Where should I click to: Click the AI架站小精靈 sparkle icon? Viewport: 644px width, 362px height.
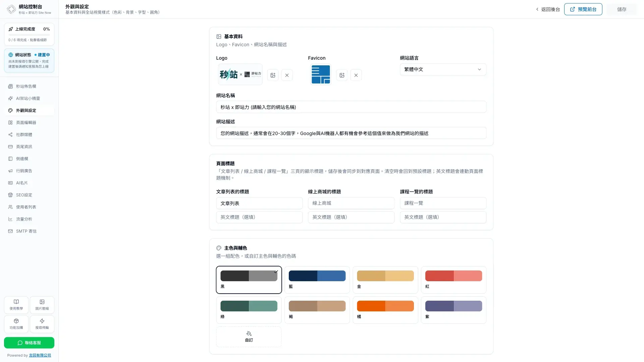tap(10, 99)
